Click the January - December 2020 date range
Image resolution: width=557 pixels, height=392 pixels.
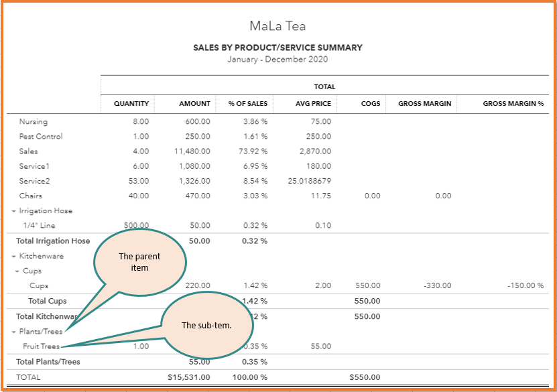277,60
